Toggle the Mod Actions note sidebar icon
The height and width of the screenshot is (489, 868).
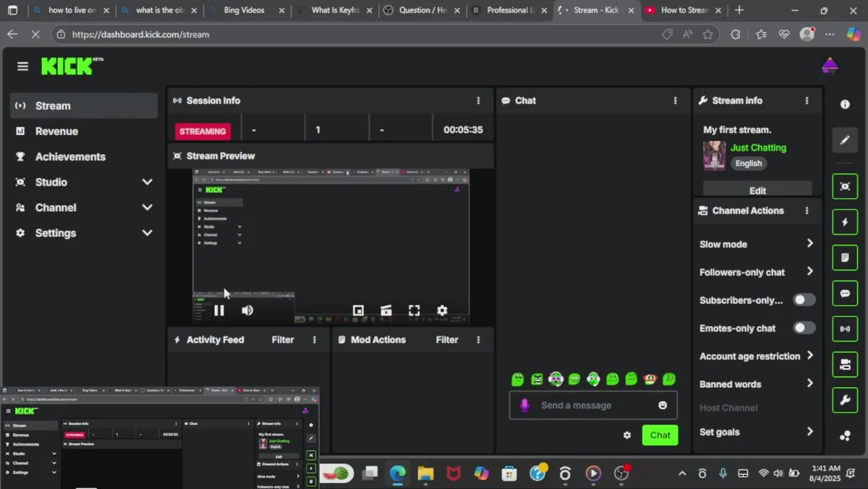pos(845,258)
